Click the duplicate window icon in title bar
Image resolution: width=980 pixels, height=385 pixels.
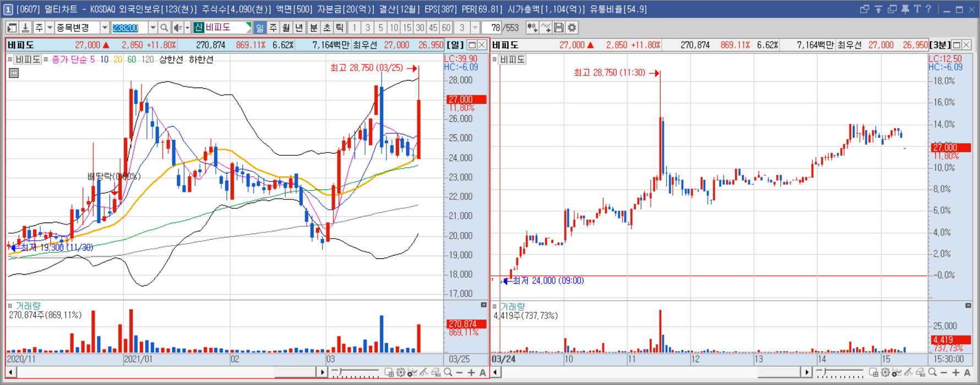coord(892,9)
